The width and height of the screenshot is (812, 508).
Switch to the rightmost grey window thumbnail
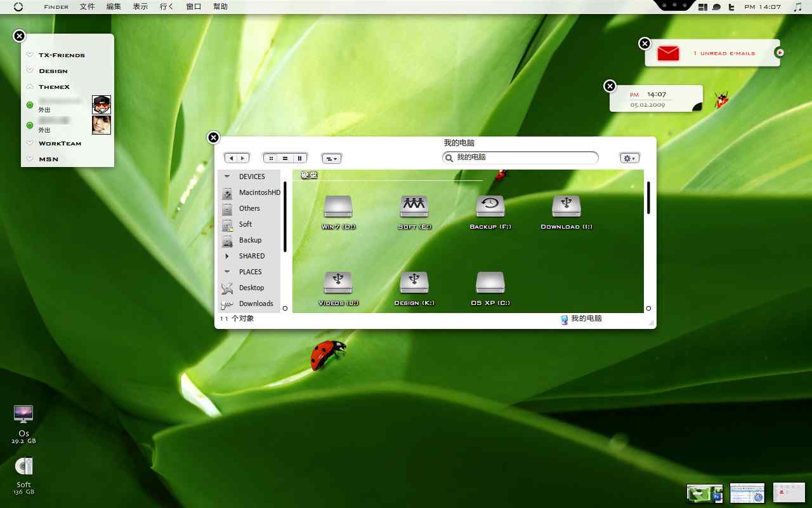click(x=789, y=493)
